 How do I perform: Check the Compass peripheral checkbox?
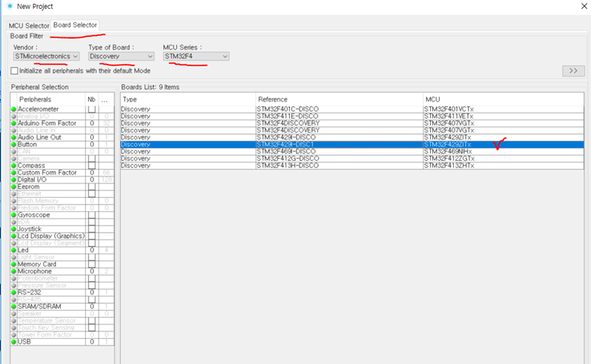point(92,165)
